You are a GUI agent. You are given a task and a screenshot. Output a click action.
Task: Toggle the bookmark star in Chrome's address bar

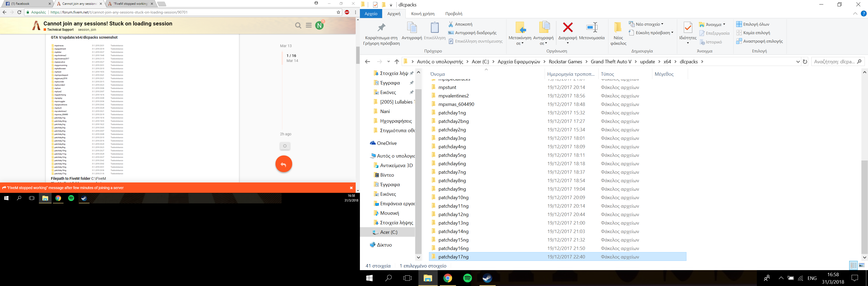point(338,12)
